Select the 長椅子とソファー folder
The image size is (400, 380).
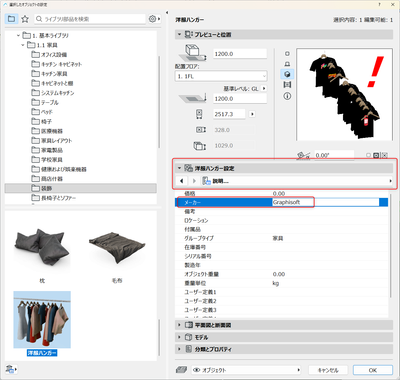tap(54, 198)
